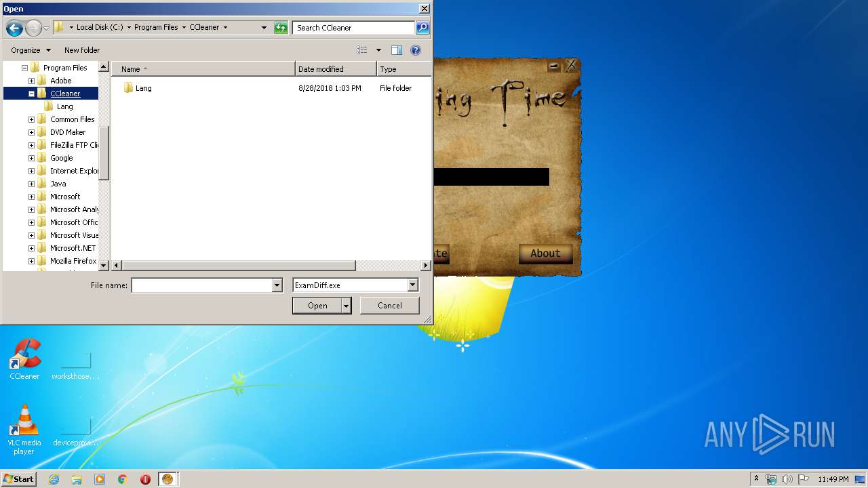The width and height of the screenshot is (868, 488).
Task: Select Lang subfolder in tree
Action: [64, 106]
